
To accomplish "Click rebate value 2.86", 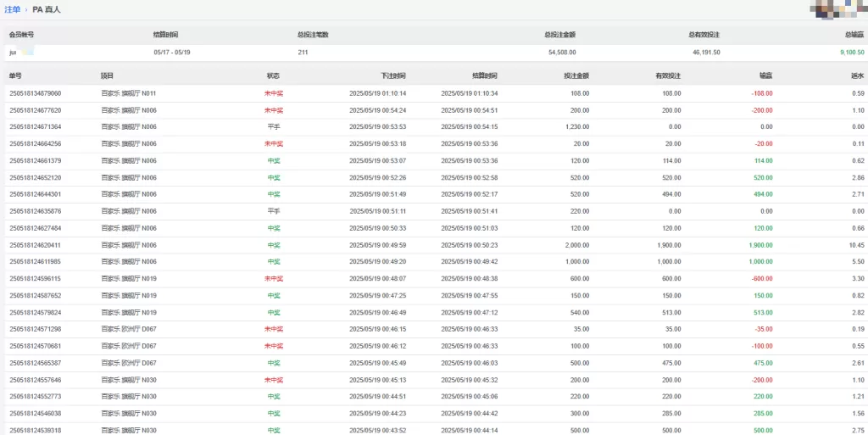I will [858, 178].
